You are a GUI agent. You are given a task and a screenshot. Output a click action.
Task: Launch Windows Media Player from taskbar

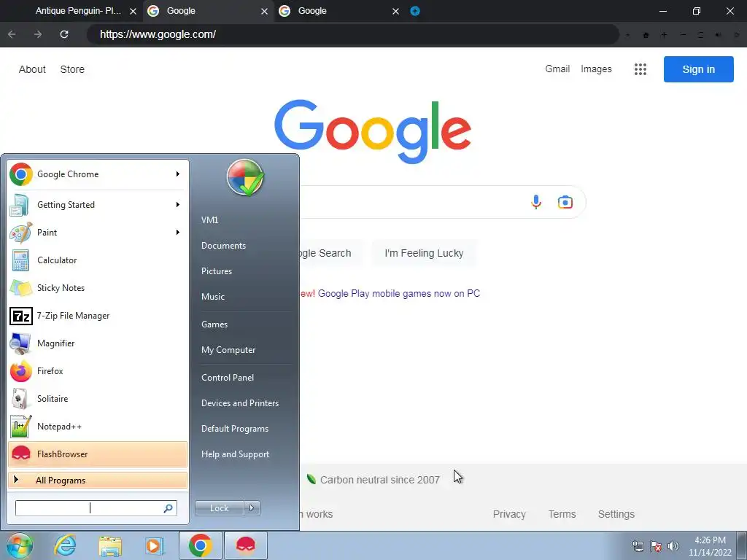pyautogui.click(x=155, y=546)
